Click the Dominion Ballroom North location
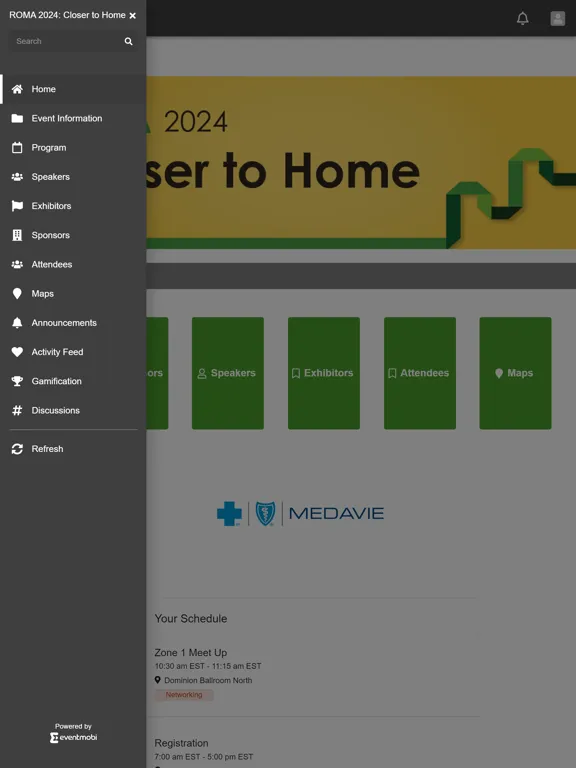576x768 pixels. (208, 680)
